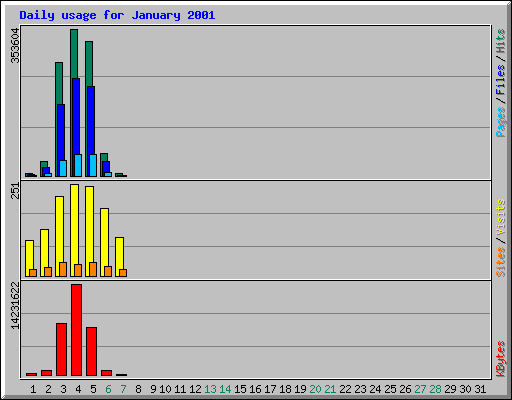Click the blue 'Files' legend label
This screenshot has width=512, height=400.
click(501, 80)
